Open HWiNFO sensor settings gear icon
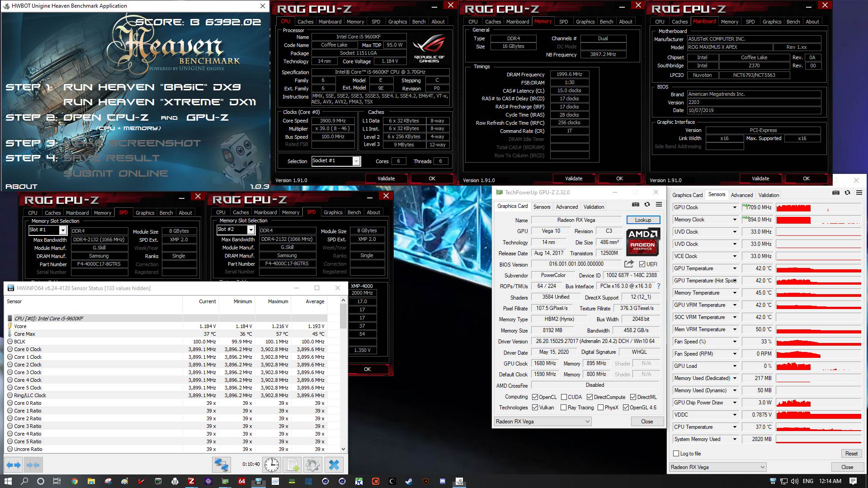 click(x=312, y=465)
